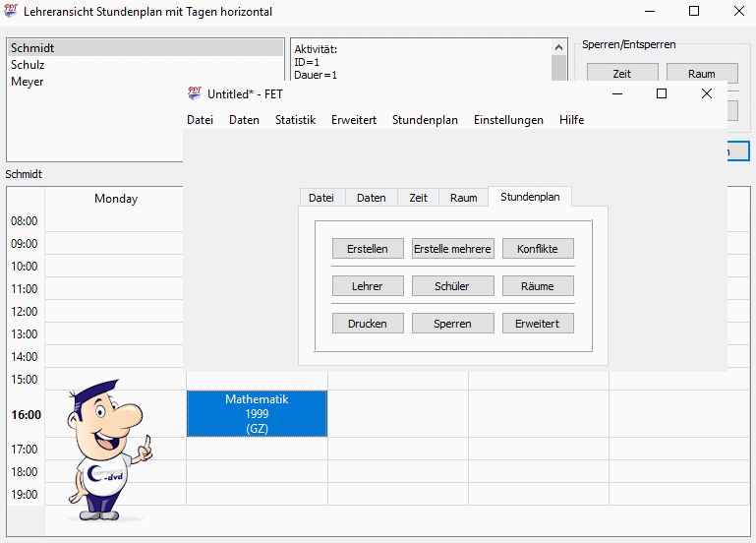Open the Konflikte view
Image resolution: width=756 pixels, height=543 pixels.
(x=538, y=249)
